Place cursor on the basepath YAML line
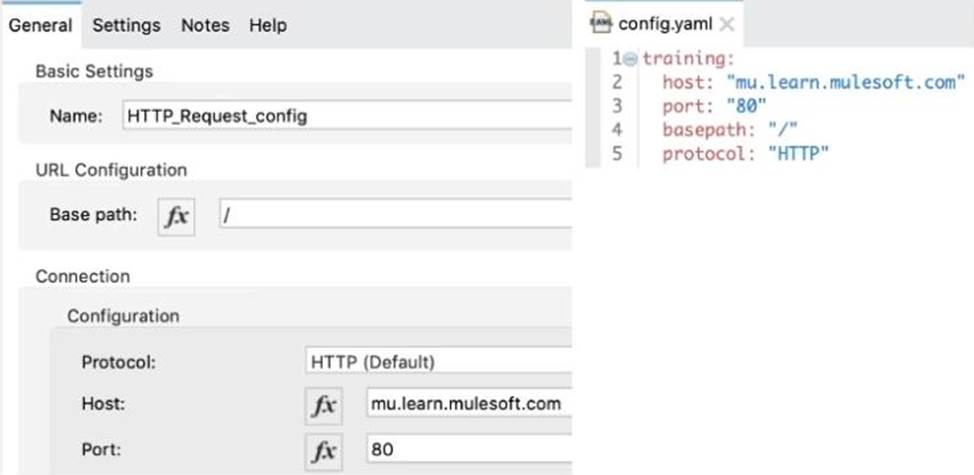The width and height of the screenshot is (974, 475). 730,130
